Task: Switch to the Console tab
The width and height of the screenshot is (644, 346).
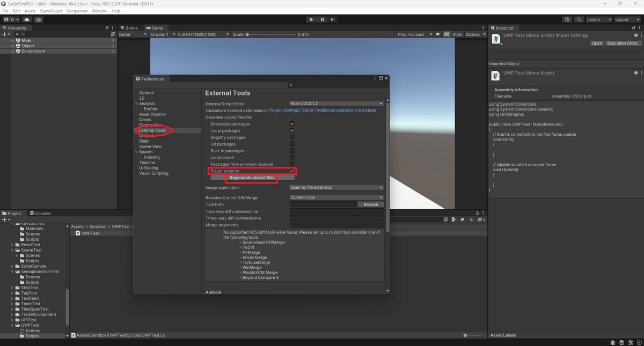Action: point(40,213)
